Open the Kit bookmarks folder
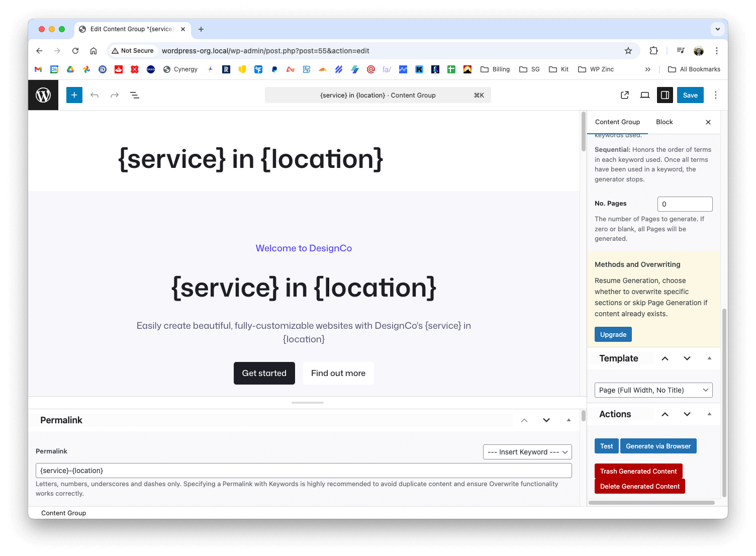This screenshot has height=556, width=756. click(x=559, y=69)
